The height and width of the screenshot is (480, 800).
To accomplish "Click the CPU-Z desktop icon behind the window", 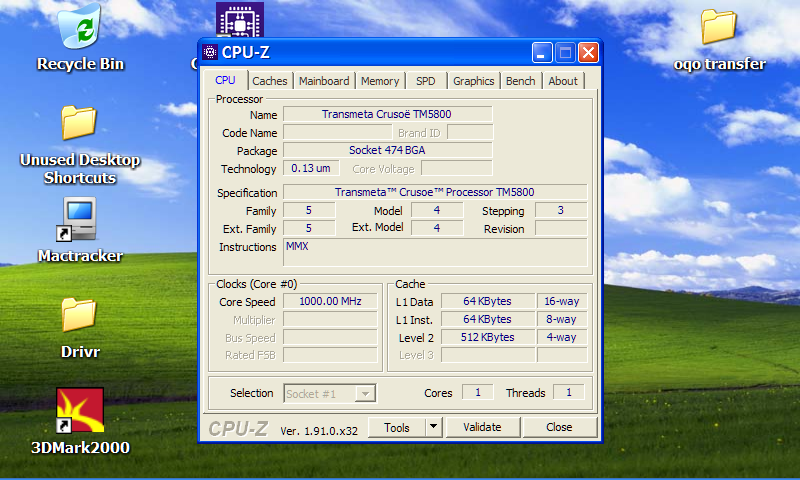I will point(233,20).
